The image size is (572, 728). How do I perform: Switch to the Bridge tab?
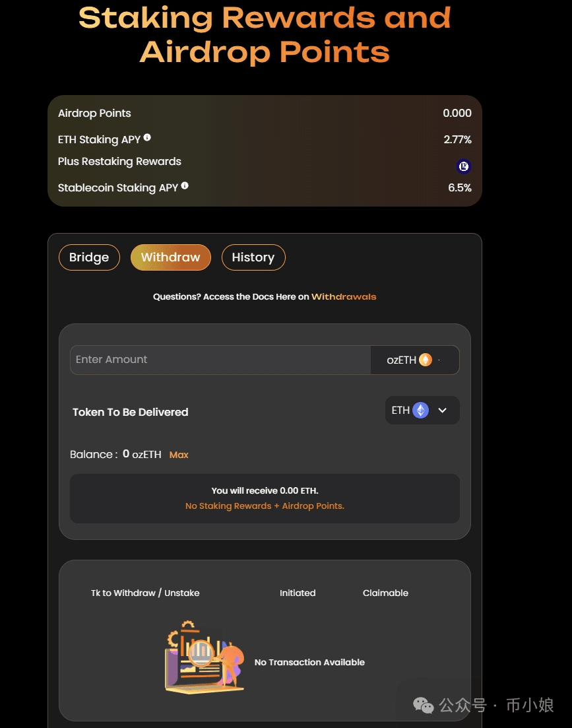coord(89,257)
